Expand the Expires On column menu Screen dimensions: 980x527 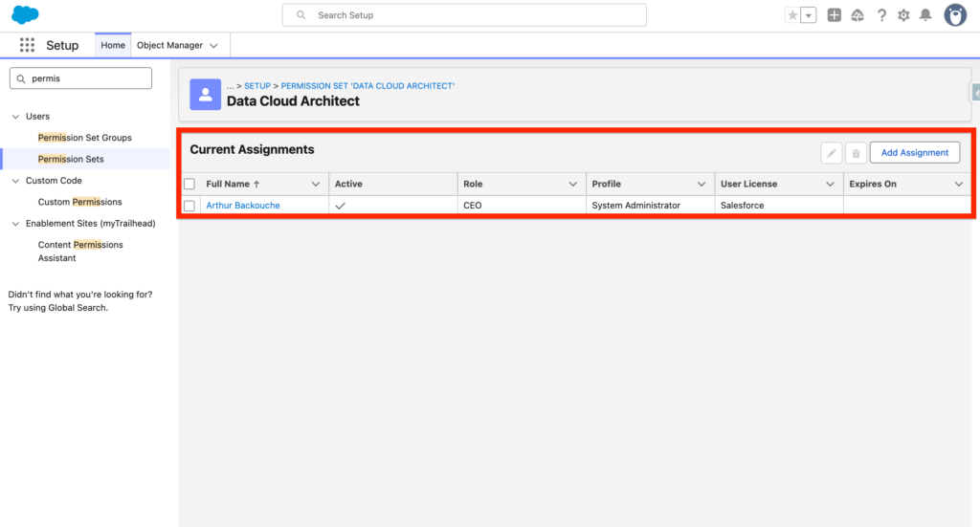tap(958, 184)
